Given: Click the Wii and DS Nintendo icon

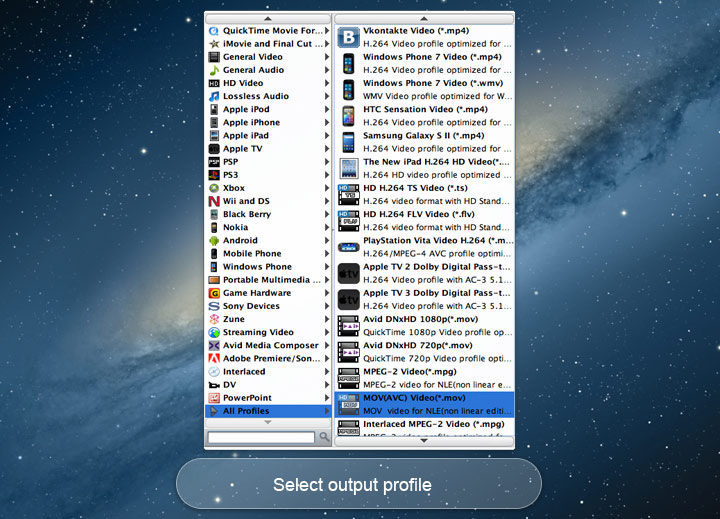Looking at the screenshot, I should coord(214,201).
